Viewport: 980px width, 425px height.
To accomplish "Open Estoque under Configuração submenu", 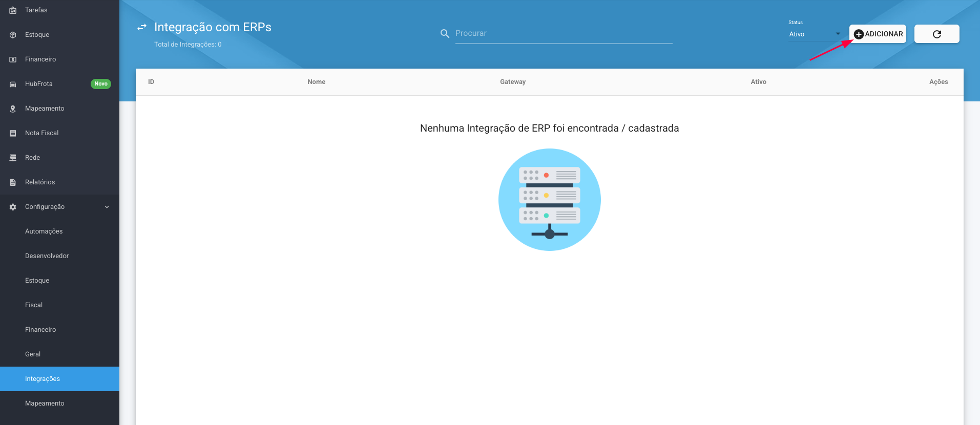I will [59, 281].
